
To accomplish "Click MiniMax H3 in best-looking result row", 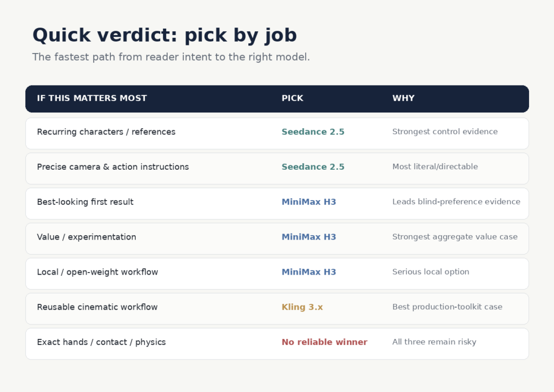I will [x=309, y=202].
